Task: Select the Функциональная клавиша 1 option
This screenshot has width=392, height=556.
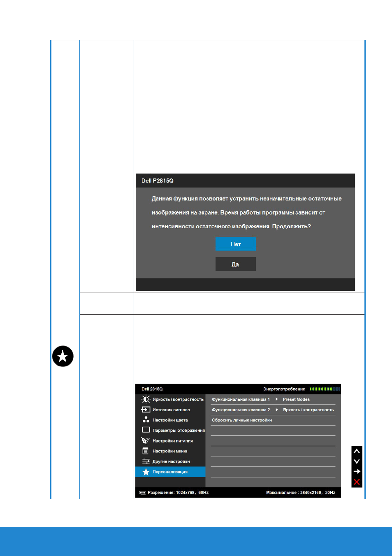Action: click(241, 399)
